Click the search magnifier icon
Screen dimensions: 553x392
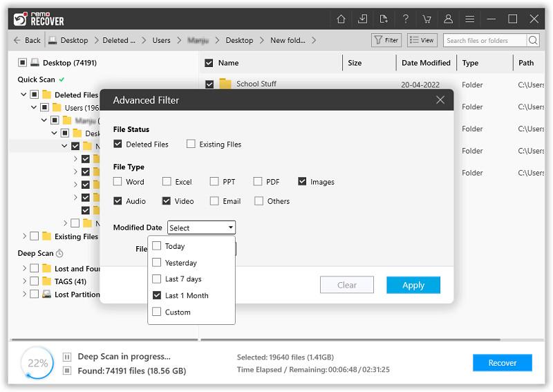533,41
